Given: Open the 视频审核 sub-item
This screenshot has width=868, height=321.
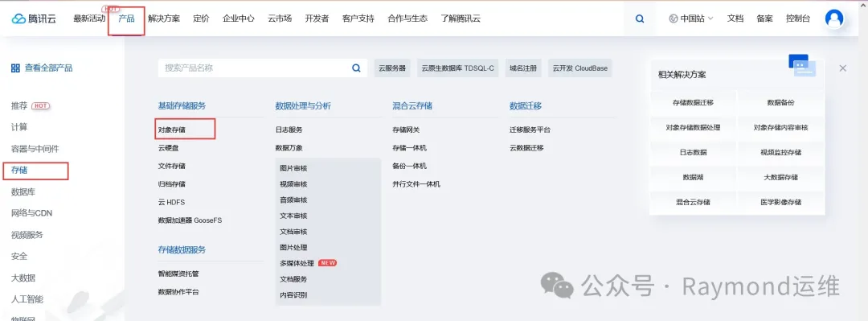Looking at the screenshot, I should point(293,184).
